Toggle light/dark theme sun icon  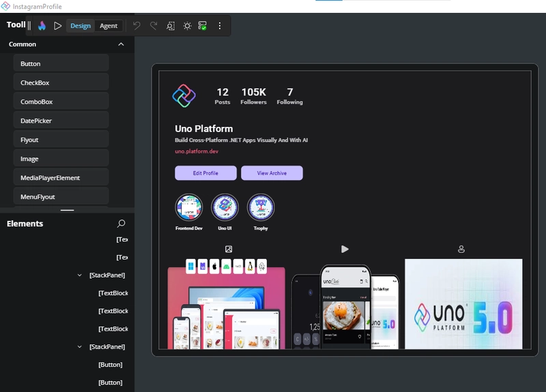tap(187, 26)
